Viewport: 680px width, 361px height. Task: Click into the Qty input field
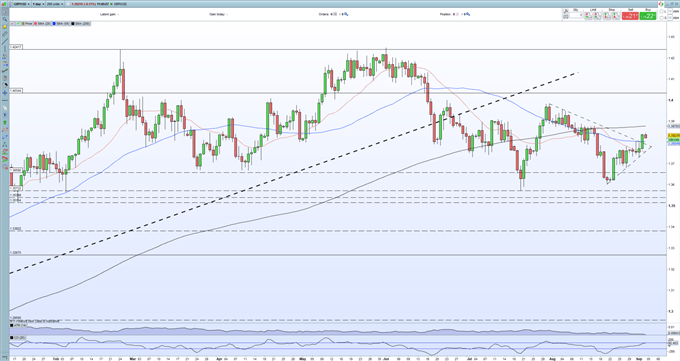click(575, 16)
